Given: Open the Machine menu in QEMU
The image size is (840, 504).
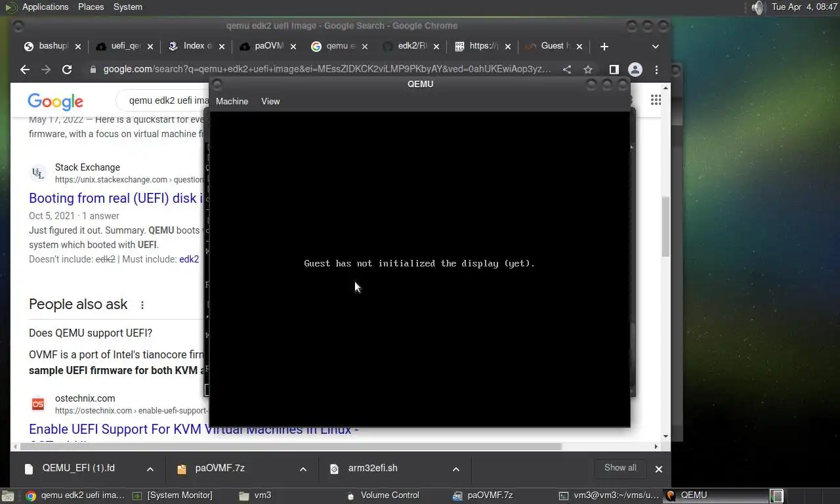Looking at the screenshot, I should point(232,101).
